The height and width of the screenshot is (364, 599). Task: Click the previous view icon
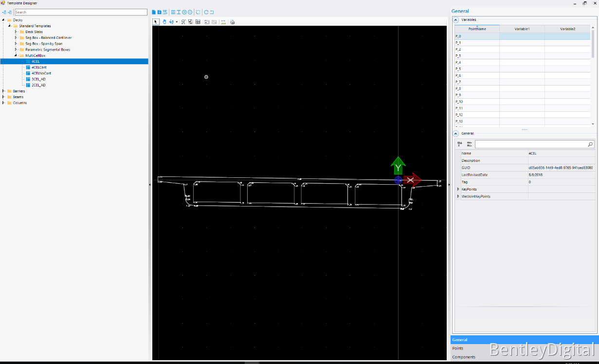pos(207,22)
